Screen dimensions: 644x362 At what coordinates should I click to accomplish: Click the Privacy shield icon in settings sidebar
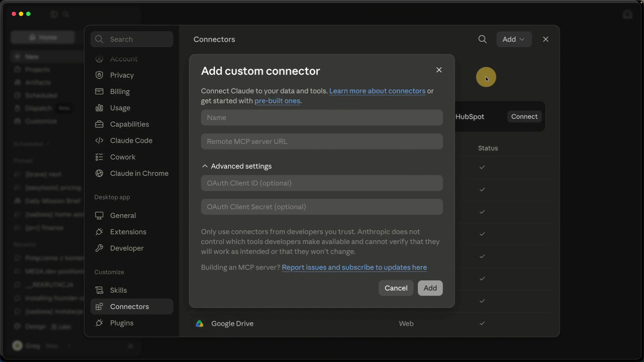coord(99,75)
